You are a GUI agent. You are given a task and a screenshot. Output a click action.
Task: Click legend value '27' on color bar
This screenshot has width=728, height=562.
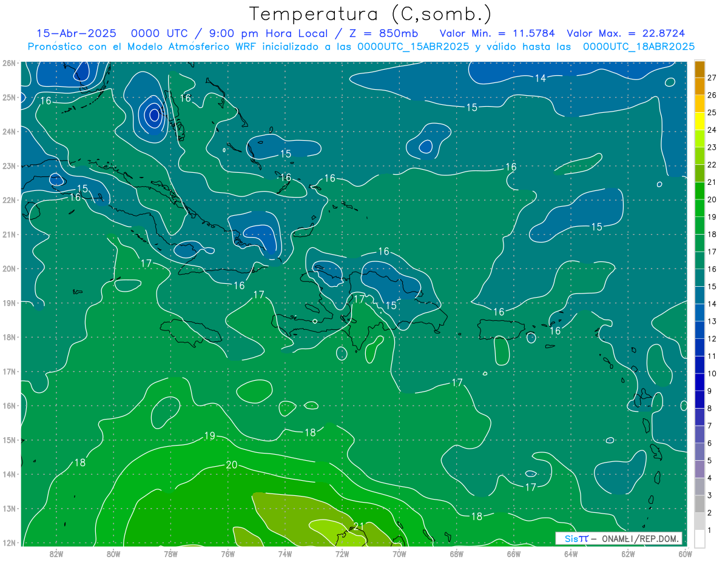click(x=712, y=78)
